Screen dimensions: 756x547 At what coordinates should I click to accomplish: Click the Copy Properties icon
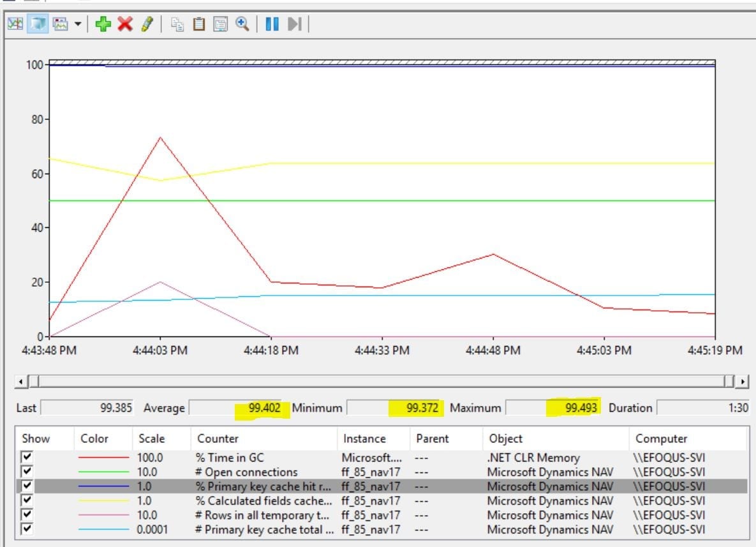(177, 24)
